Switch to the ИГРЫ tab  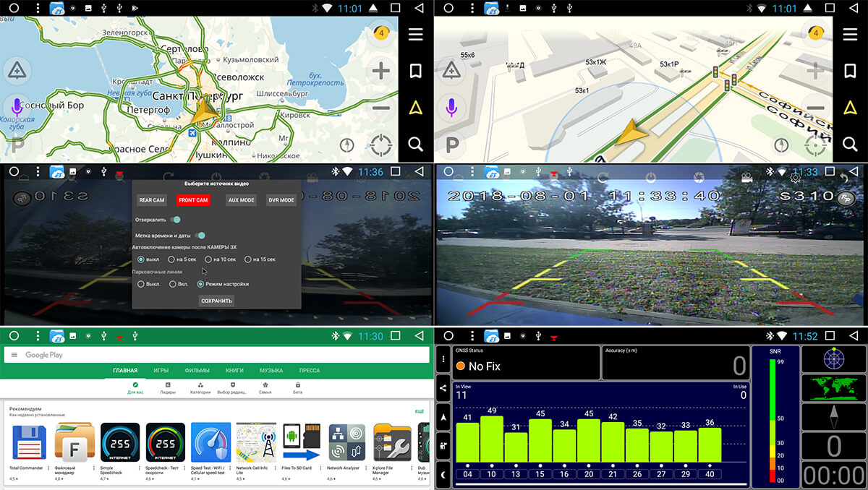161,371
